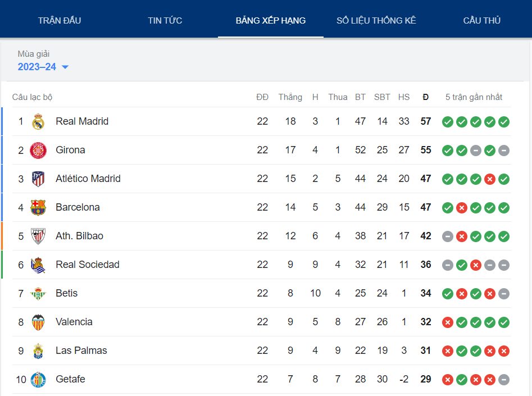Image resolution: width=532 pixels, height=396 pixels.
Task: Click the Real Madrid club crest
Action: pos(38,121)
